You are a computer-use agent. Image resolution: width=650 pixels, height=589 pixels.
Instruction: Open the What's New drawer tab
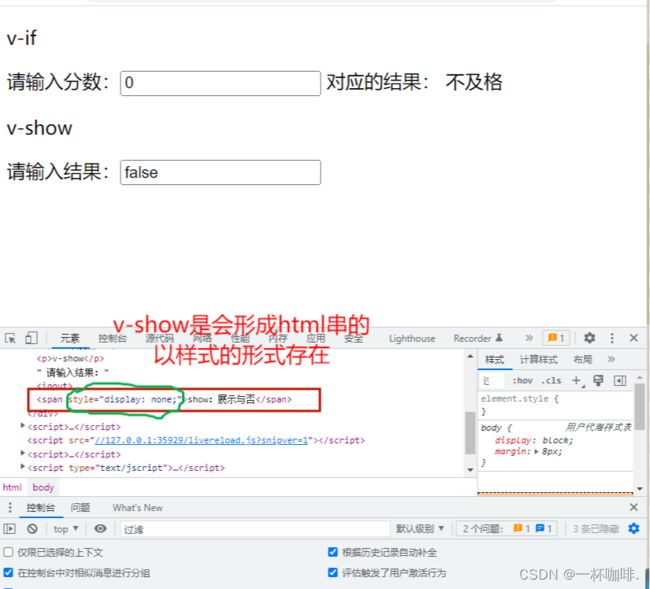click(138, 507)
